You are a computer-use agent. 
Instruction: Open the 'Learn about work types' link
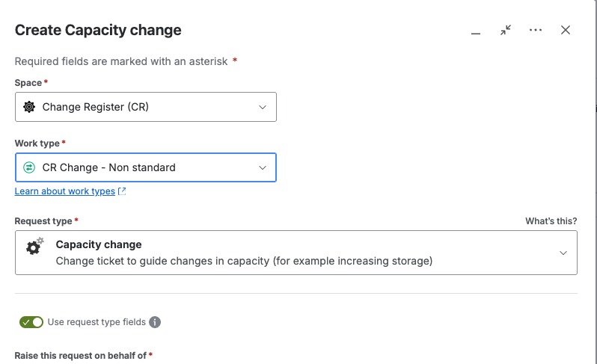click(65, 191)
